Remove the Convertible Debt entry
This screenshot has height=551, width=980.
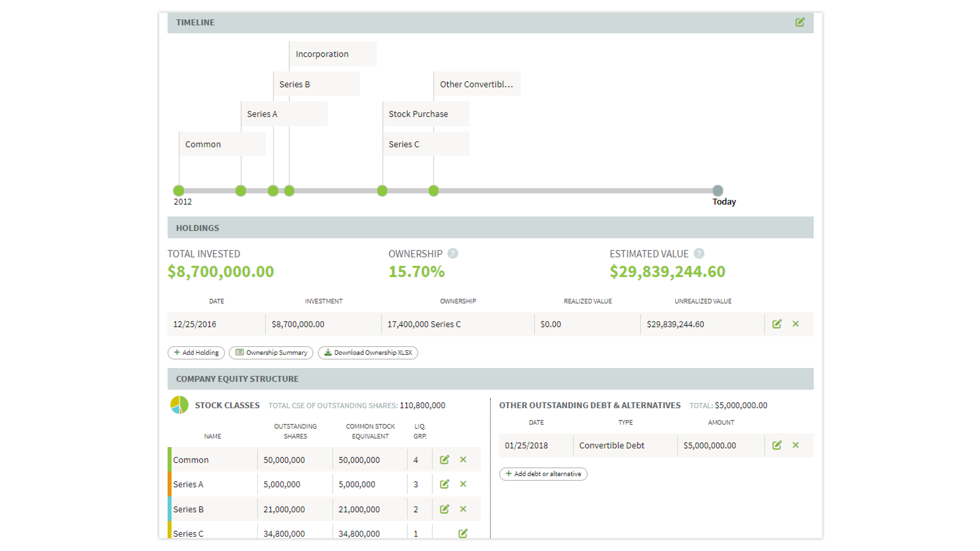point(796,445)
